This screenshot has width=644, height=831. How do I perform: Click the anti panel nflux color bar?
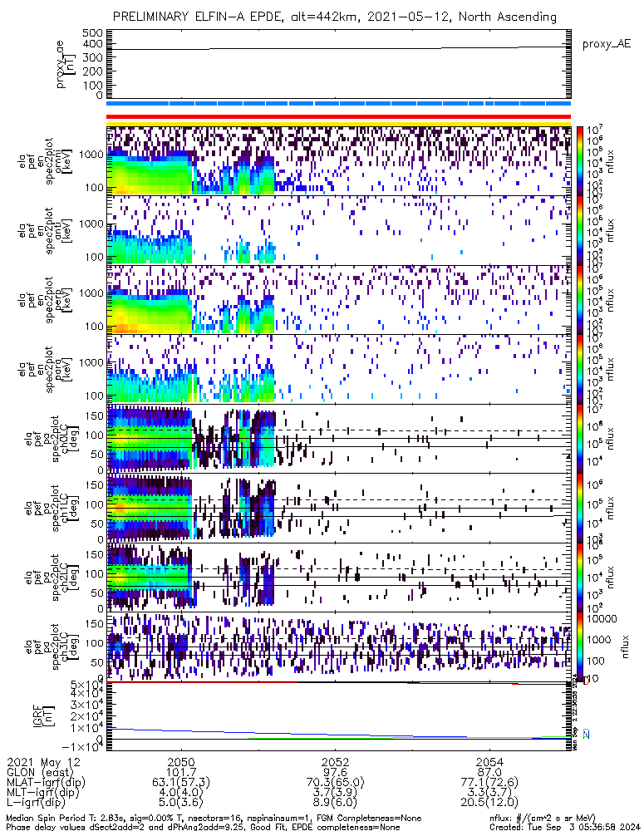click(580, 230)
